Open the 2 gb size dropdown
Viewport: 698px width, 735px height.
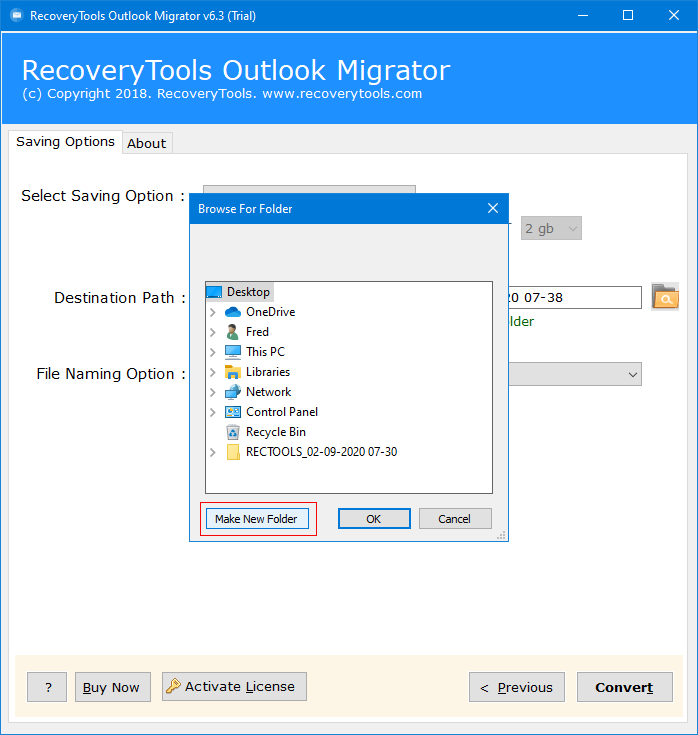coord(551,228)
